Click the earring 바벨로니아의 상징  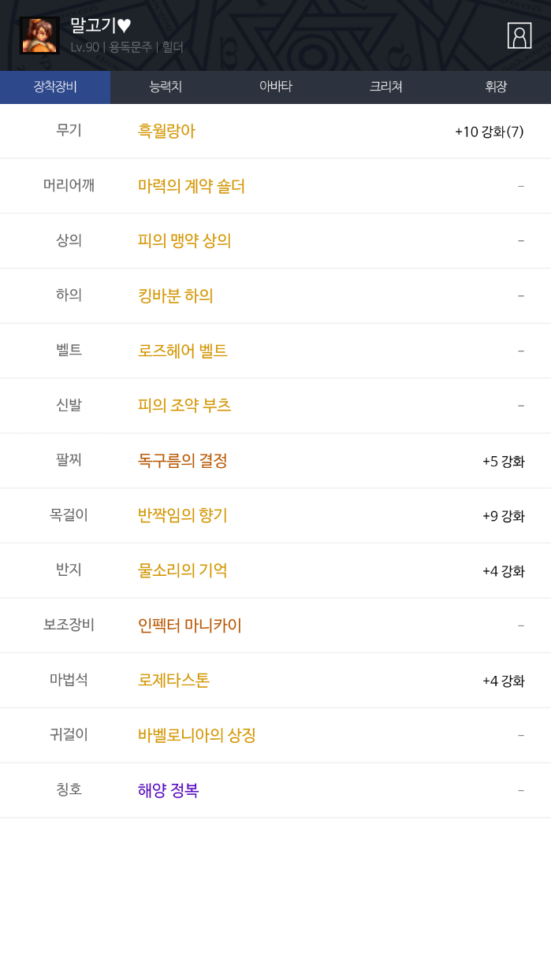pos(197,736)
